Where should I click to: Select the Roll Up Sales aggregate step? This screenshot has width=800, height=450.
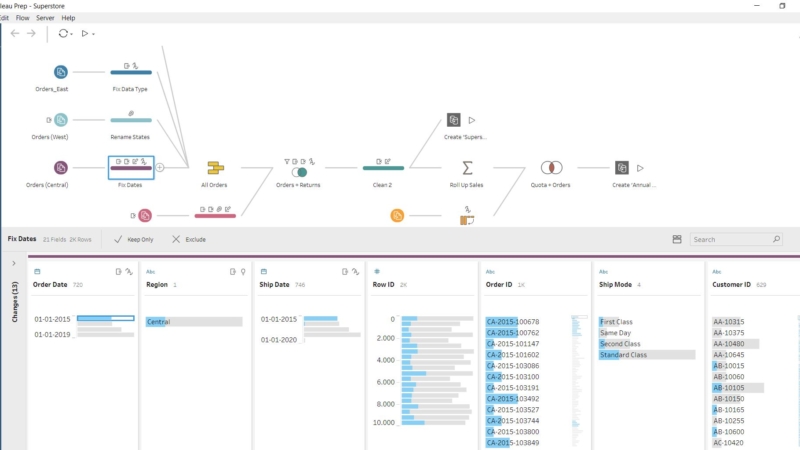click(467, 167)
